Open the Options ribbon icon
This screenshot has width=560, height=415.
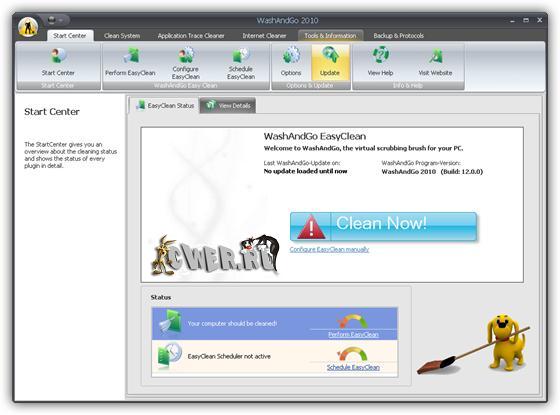291,61
